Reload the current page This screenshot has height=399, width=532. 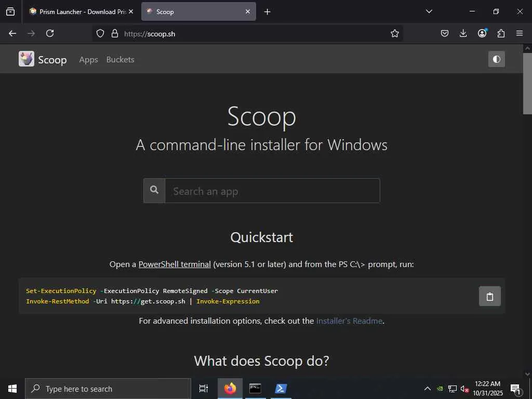50,33
